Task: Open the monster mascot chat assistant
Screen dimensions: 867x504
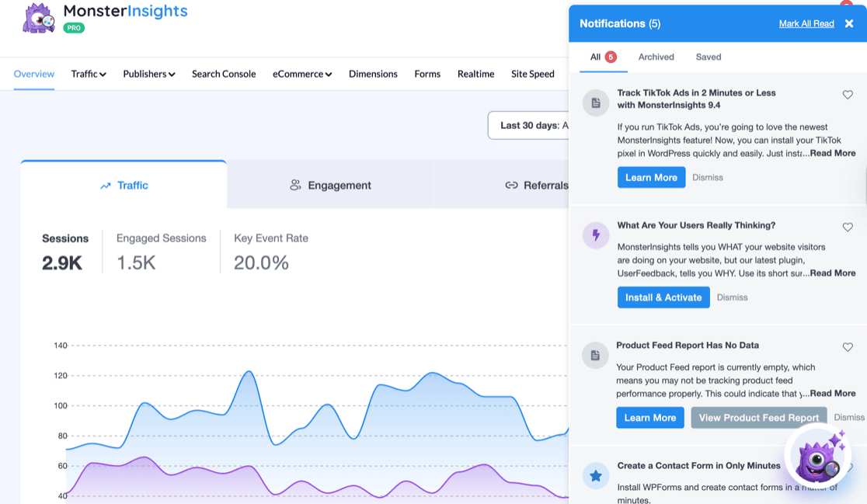Action: pos(818,457)
